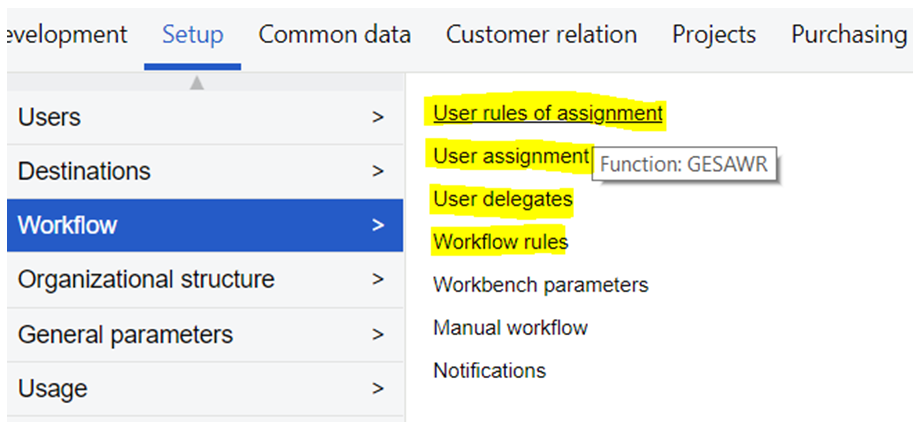Expand the chevron next to Users

377,118
